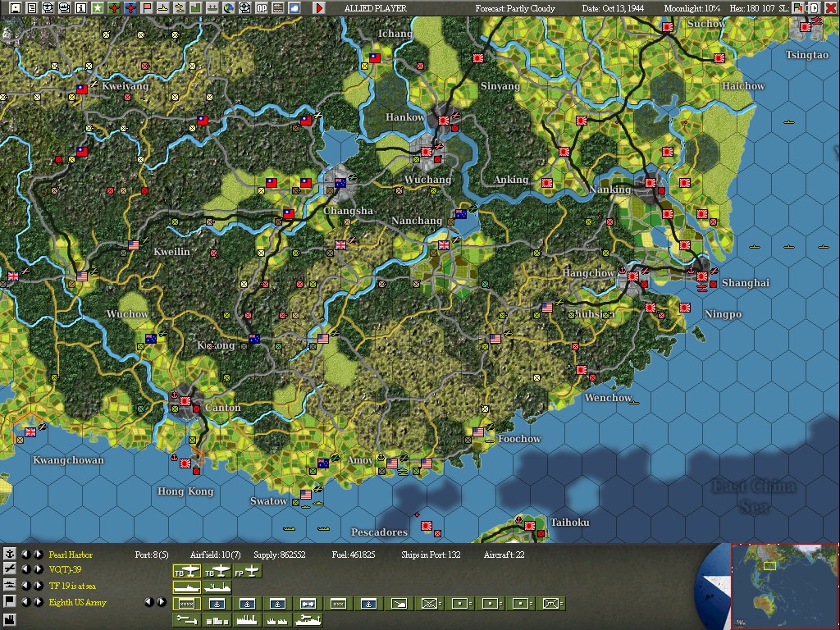The width and height of the screenshot is (840, 630).
Task: Select the XXX corps headquarters icon
Action: click(x=338, y=603)
